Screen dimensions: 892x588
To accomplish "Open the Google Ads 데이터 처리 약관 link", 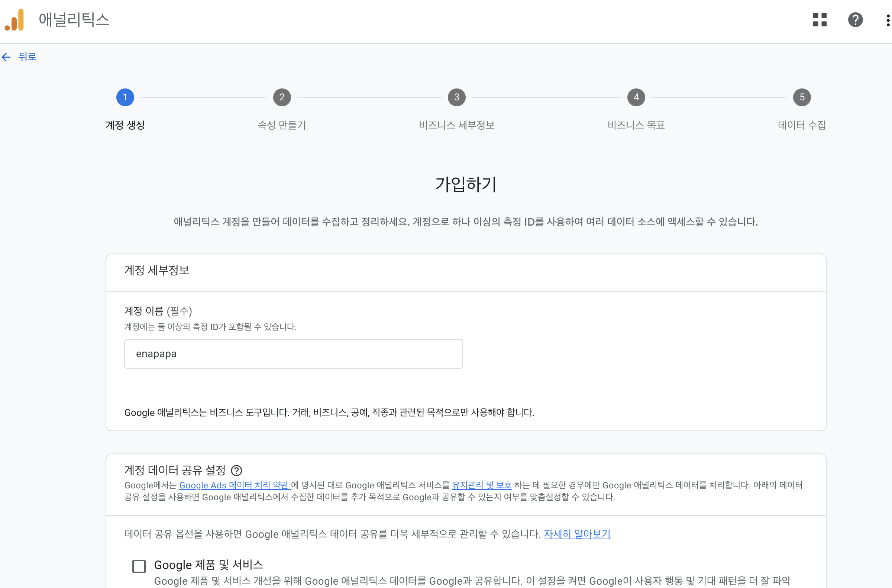I will click(235, 485).
